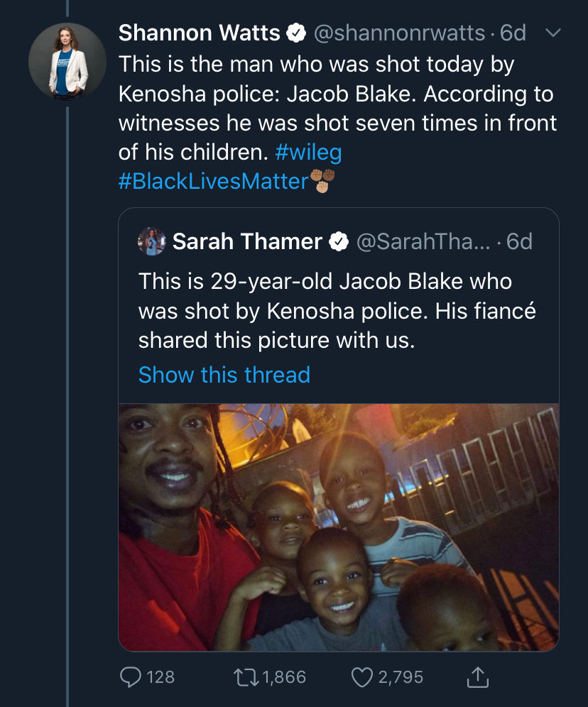Click Shannon Watts display name
The height and width of the screenshot is (707, 588).
200,33
